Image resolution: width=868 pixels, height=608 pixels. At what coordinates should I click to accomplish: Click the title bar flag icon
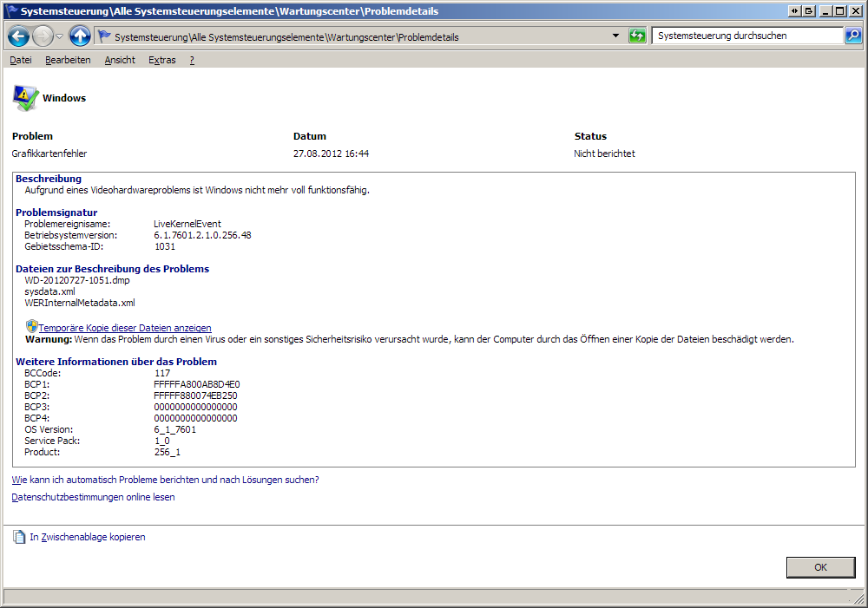click(11, 10)
